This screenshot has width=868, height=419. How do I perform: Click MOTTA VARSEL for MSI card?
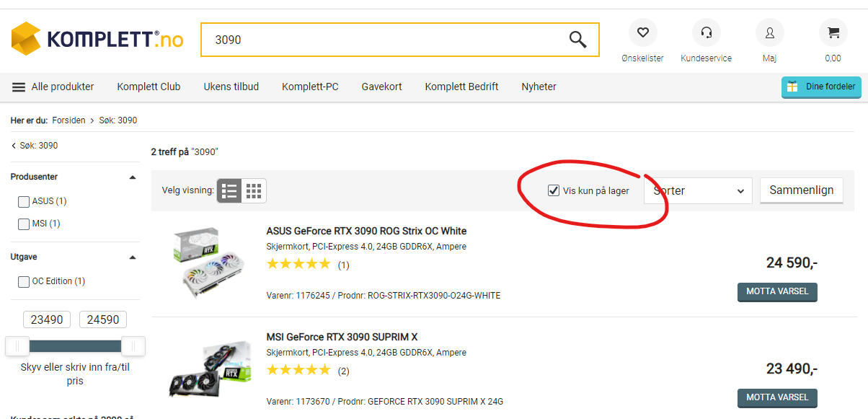[x=777, y=397]
